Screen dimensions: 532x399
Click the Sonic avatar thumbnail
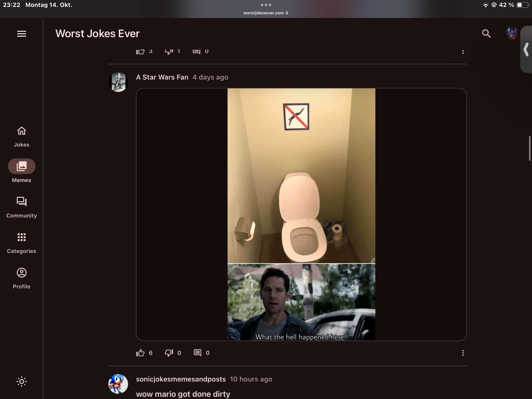(118, 384)
